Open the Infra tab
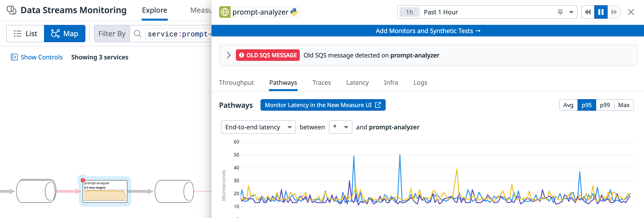Screen dimensions: 644x218 click(391, 83)
